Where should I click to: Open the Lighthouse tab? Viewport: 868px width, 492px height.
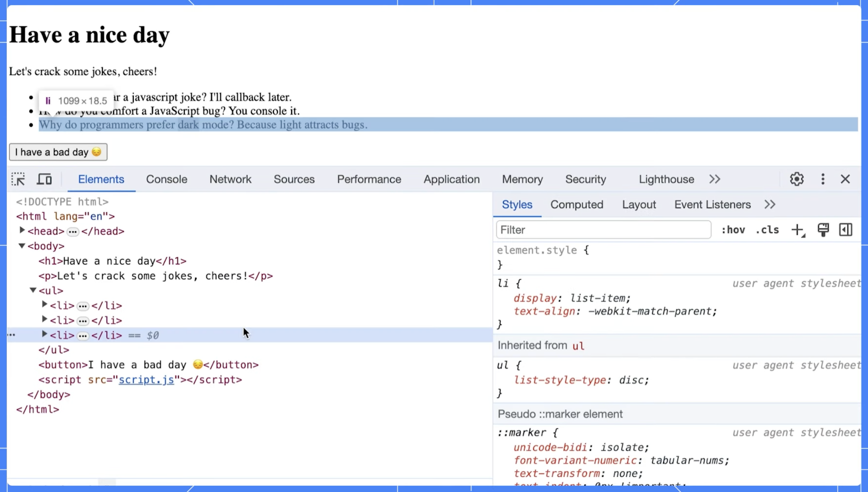click(x=666, y=179)
